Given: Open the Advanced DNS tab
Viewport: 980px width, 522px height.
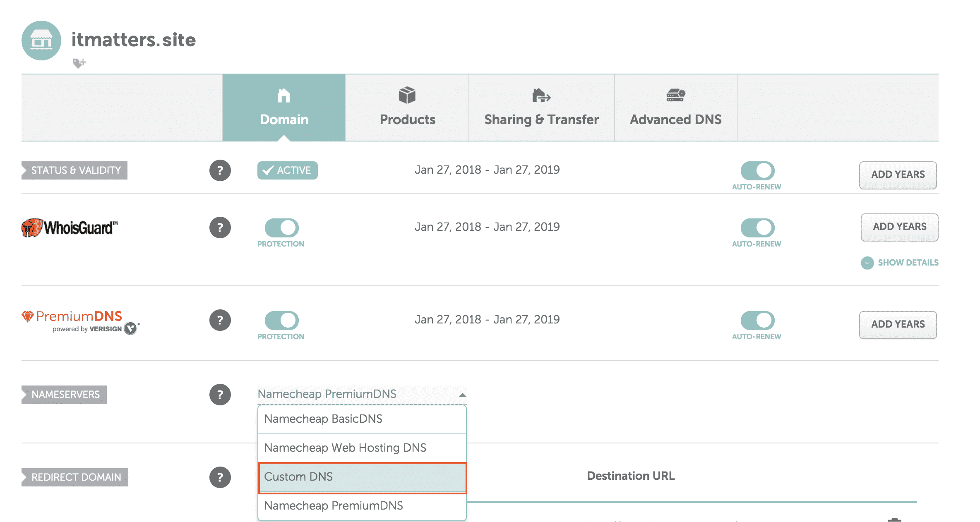Looking at the screenshot, I should coord(676,108).
